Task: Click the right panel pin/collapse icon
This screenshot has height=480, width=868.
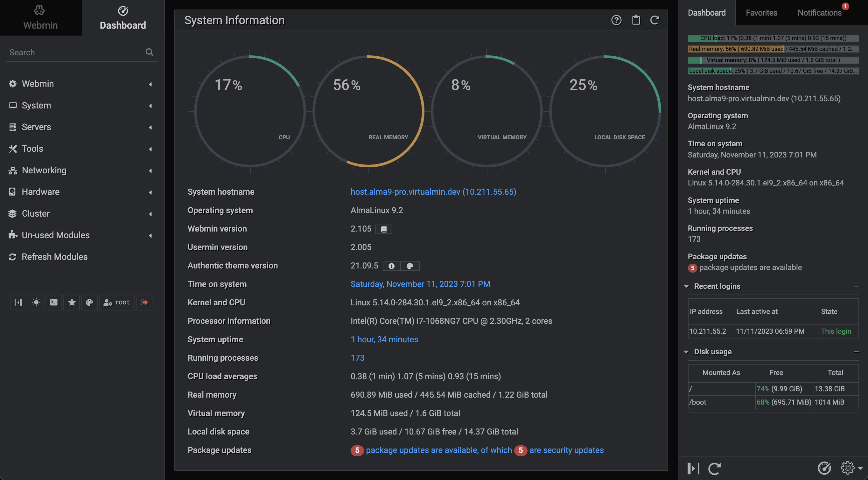Action: pos(693,468)
